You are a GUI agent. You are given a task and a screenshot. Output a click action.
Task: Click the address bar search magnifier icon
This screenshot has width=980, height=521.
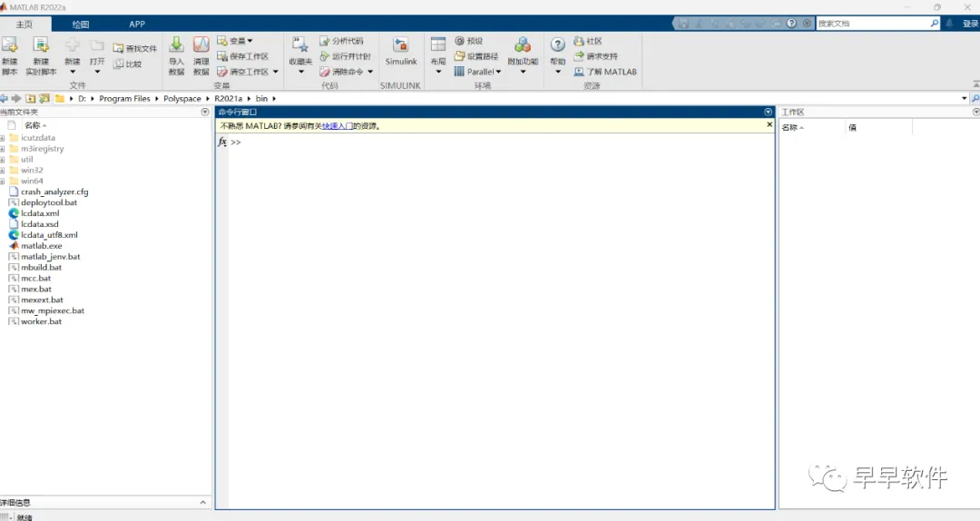[975, 98]
